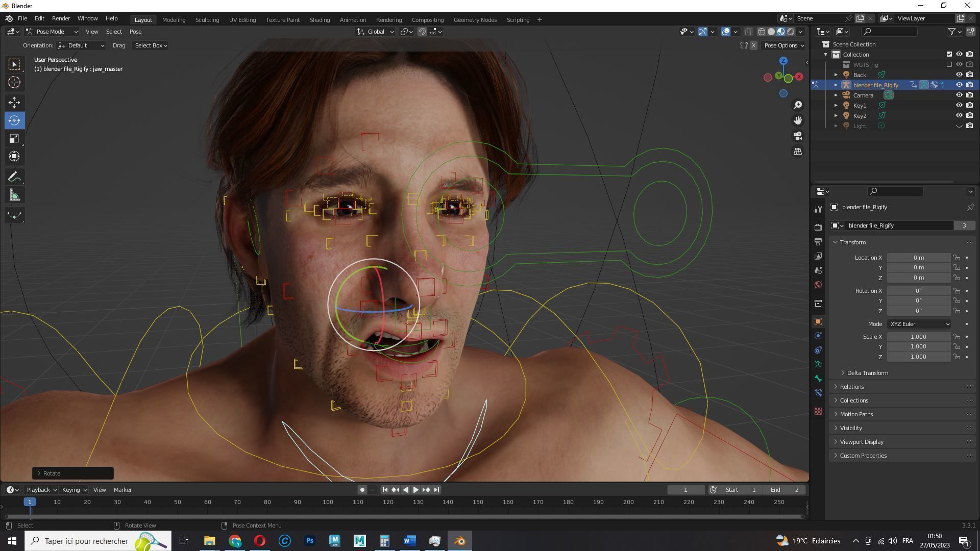Open the World properties tab
980x551 pixels.
(818, 285)
